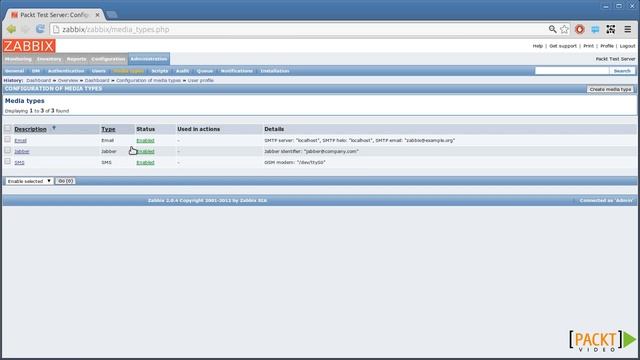Click the Create media type button
Screen dimensions: 640x360
(610, 89)
